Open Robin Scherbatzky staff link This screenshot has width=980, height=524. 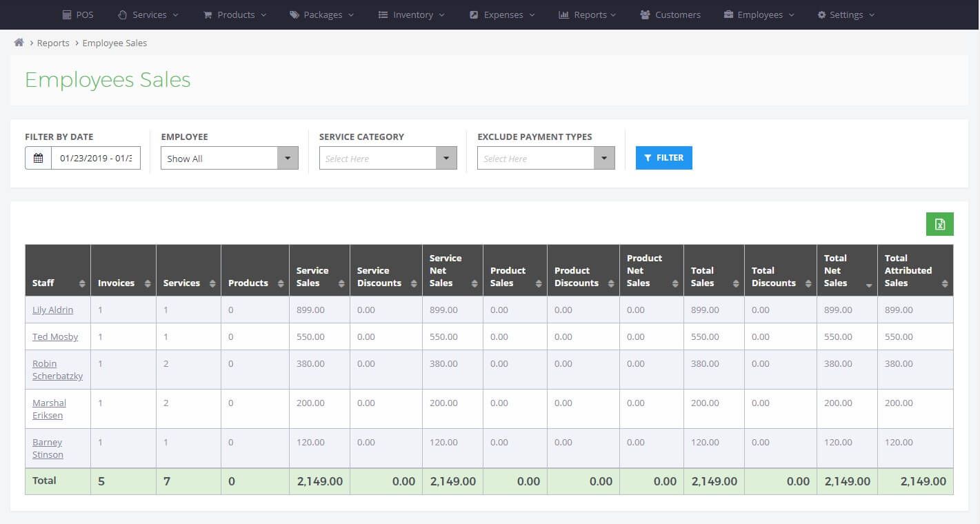(x=57, y=370)
